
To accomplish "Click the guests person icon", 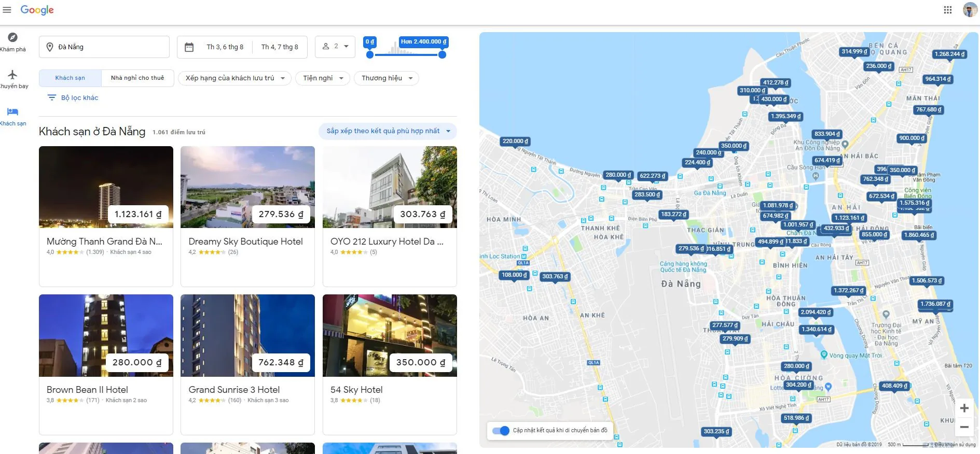I will [x=326, y=47].
